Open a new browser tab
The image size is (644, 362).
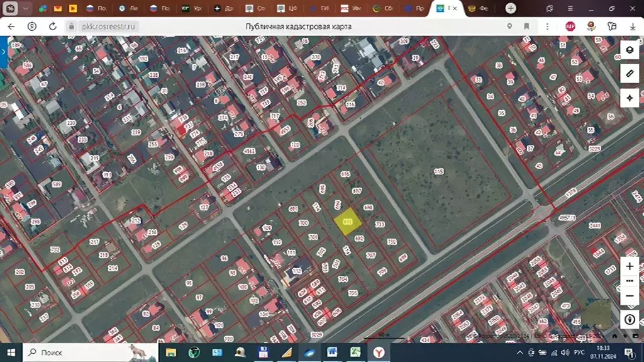[x=511, y=8]
